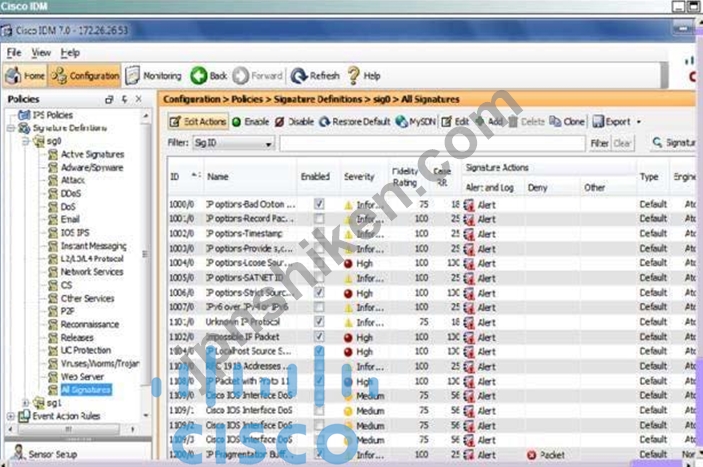703x467 pixels.
Task: Select Network Services category icon
Action: click(53, 272)
